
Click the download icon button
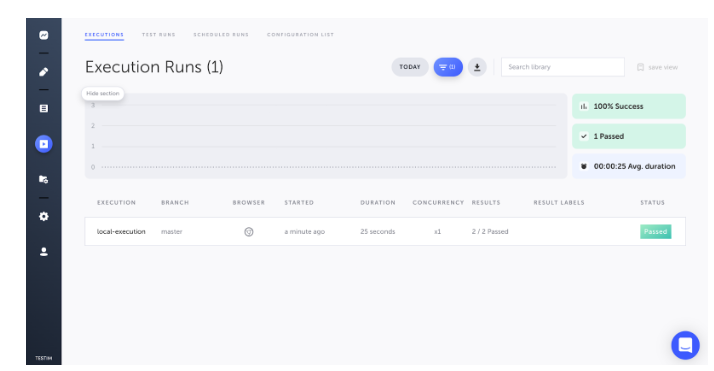477,67
